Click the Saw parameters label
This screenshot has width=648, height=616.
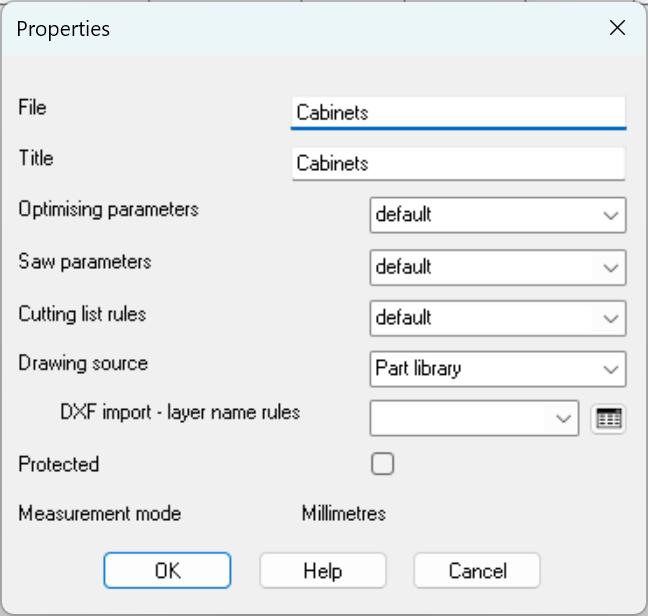point(85,262)
